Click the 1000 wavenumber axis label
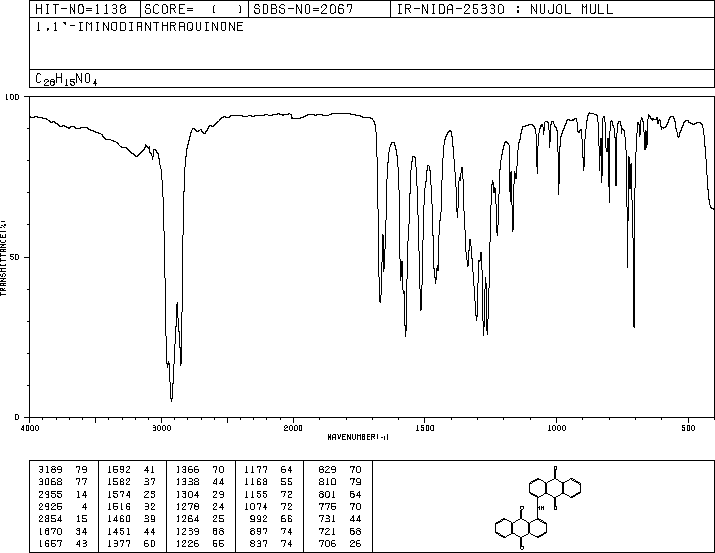Screen dimensions: 715x553 (556, 428)
